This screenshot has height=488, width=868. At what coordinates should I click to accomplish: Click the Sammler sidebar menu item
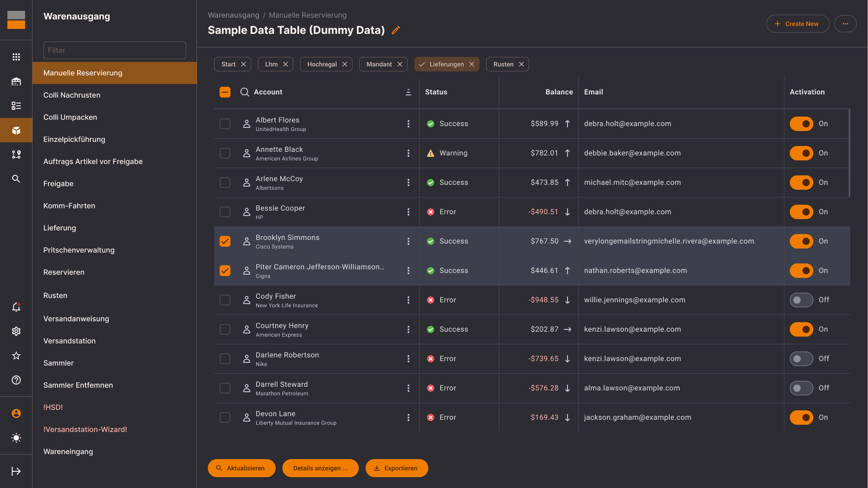click(x=58, y=362)
